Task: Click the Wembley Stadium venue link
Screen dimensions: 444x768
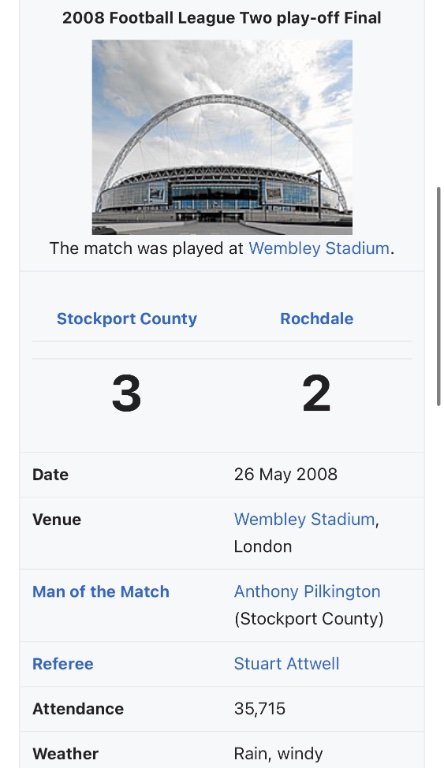Action: point(304,519)
